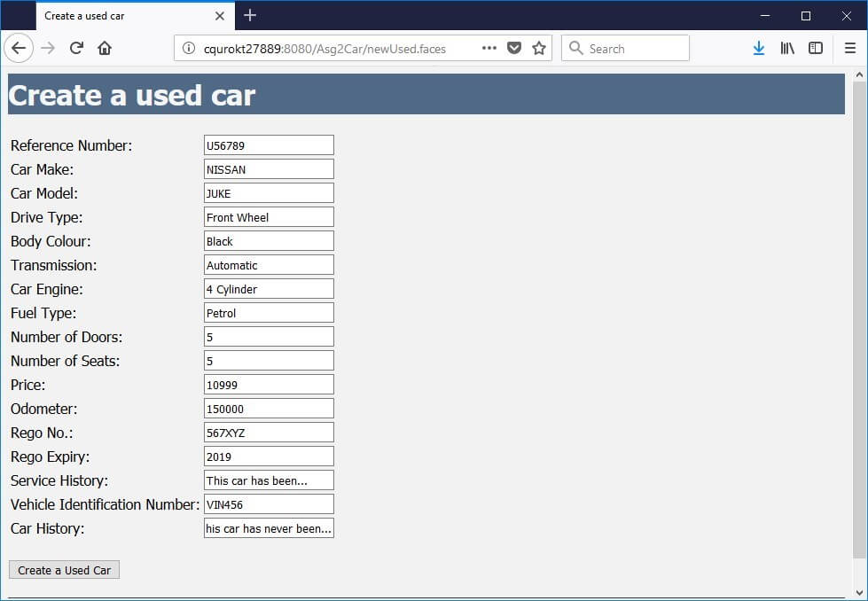Edit the Odometer field 150000
This screenshot has width=868, height=601.
[269, 409]
